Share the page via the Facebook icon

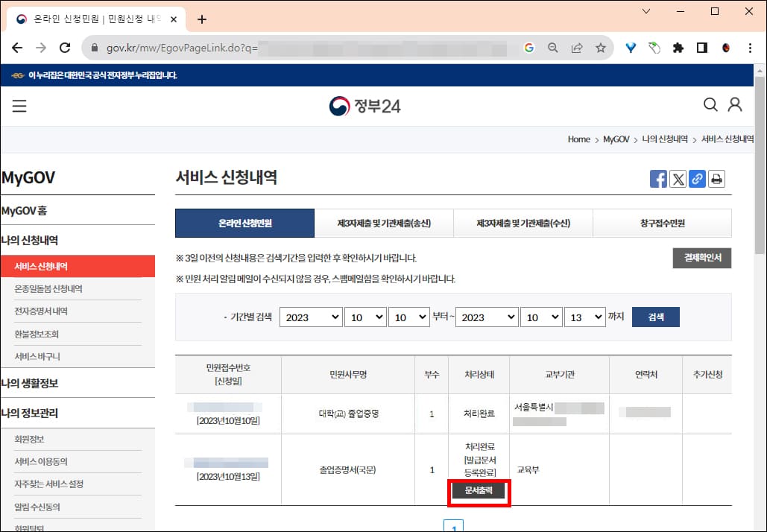658,179
